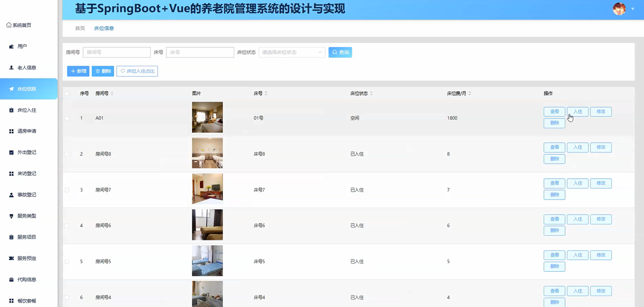Viewport: 644px width, 307px height.
Task: Click inside the 房间号 search input
Action: point(117,52)
